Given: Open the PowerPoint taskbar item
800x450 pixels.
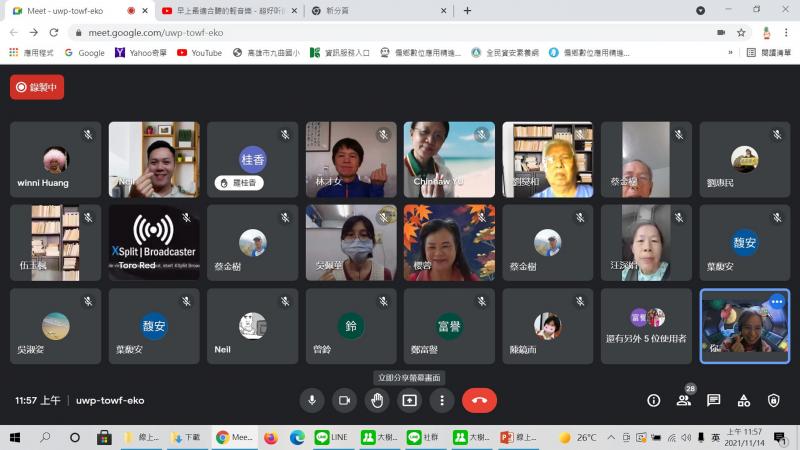Looking at the screenshot, I should [x=519, y=438].
